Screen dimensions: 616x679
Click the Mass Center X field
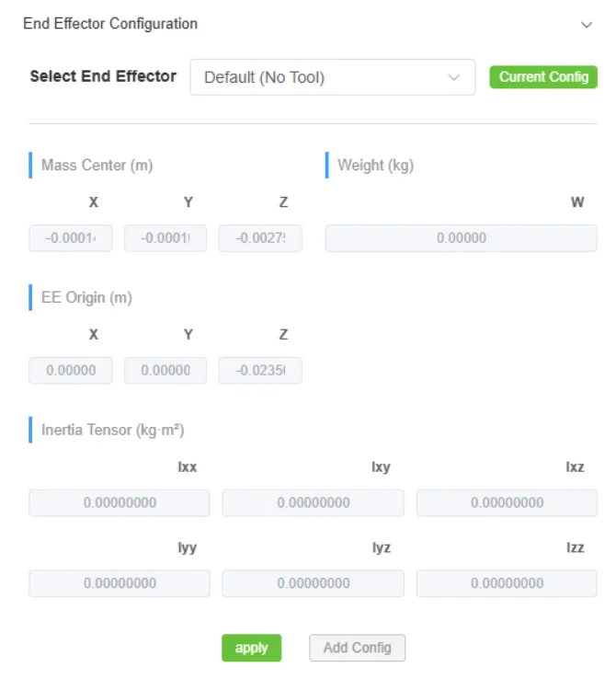point(71,238)
